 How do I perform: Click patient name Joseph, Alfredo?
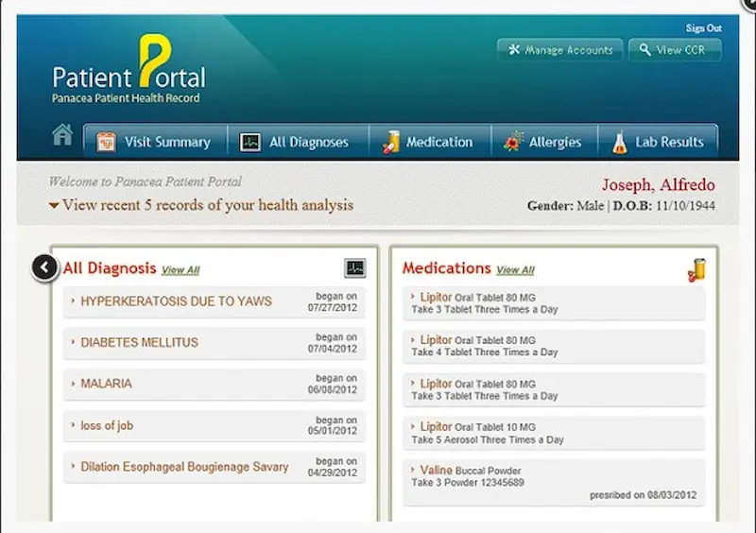[659, 184]
